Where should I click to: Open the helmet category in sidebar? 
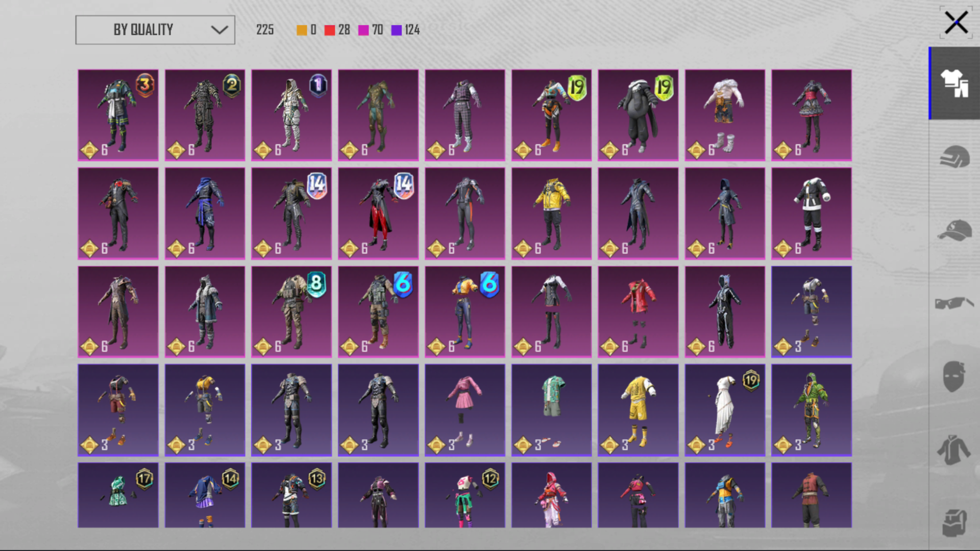coord(954,157)
